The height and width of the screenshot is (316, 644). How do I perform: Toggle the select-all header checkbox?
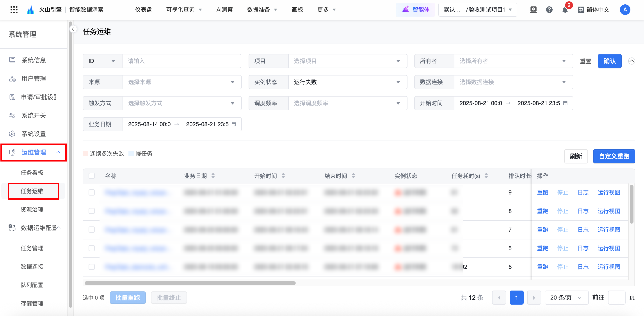(92, 176)
